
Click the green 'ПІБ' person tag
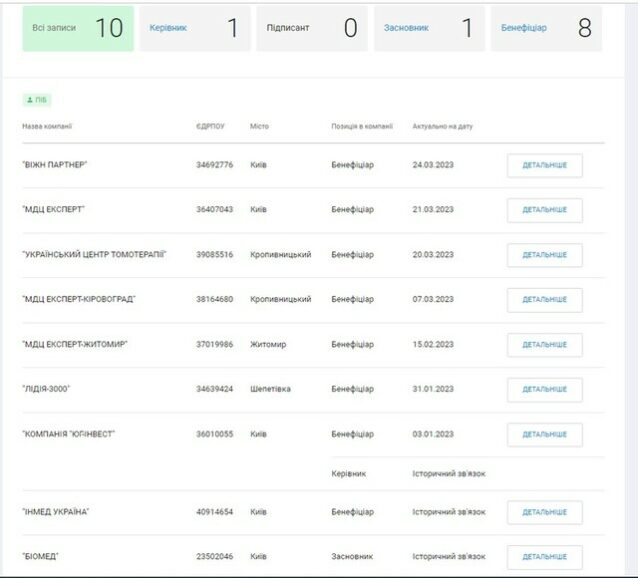tap(37, 100)
